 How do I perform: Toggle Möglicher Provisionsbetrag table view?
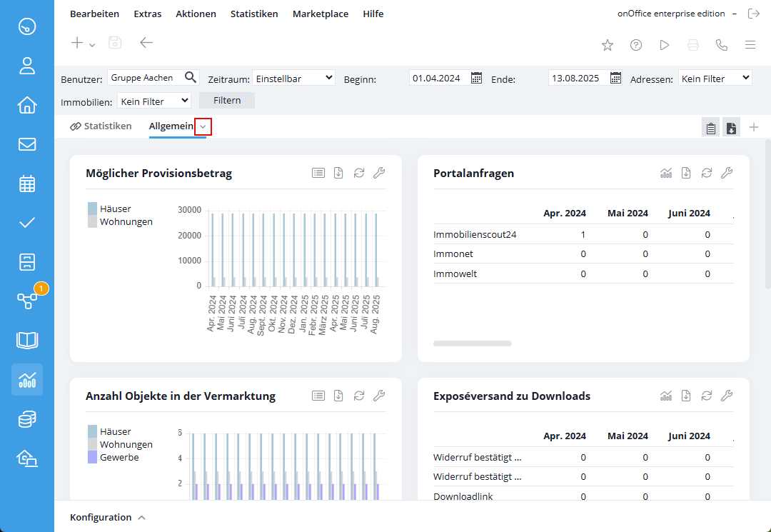click(318, 173)
